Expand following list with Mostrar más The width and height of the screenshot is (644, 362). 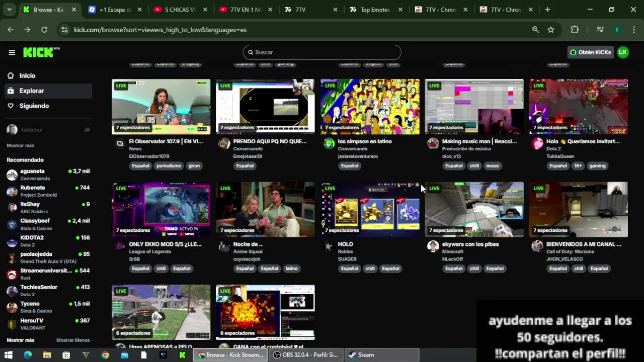click(x=21, y=145)
